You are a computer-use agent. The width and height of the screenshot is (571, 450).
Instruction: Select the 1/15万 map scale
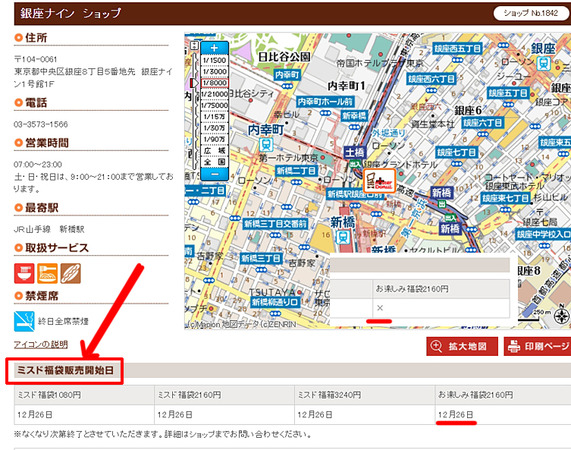click(214, 117)
